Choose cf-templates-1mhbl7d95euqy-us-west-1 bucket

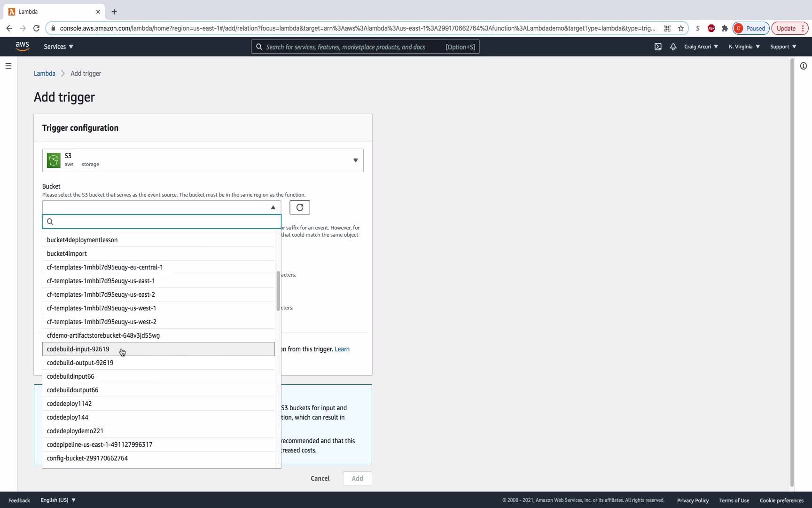point(159,308)
